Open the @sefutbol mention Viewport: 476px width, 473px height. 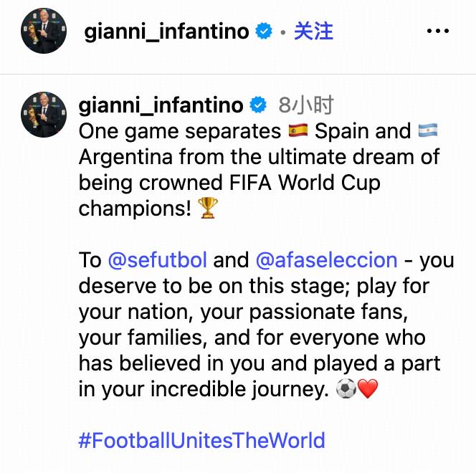tap(158, 260)
